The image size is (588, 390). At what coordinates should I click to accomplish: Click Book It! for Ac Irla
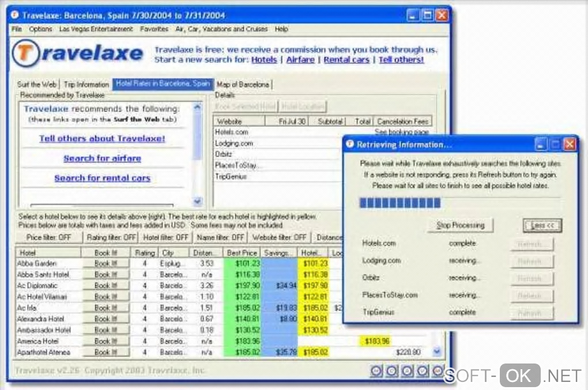click(106, 308)
